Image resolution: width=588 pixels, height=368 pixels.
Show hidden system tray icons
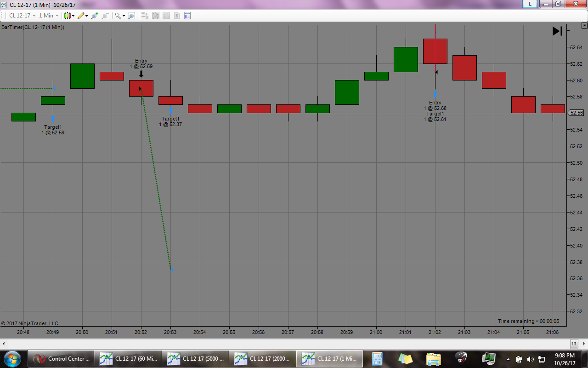(x=508, y=359)
